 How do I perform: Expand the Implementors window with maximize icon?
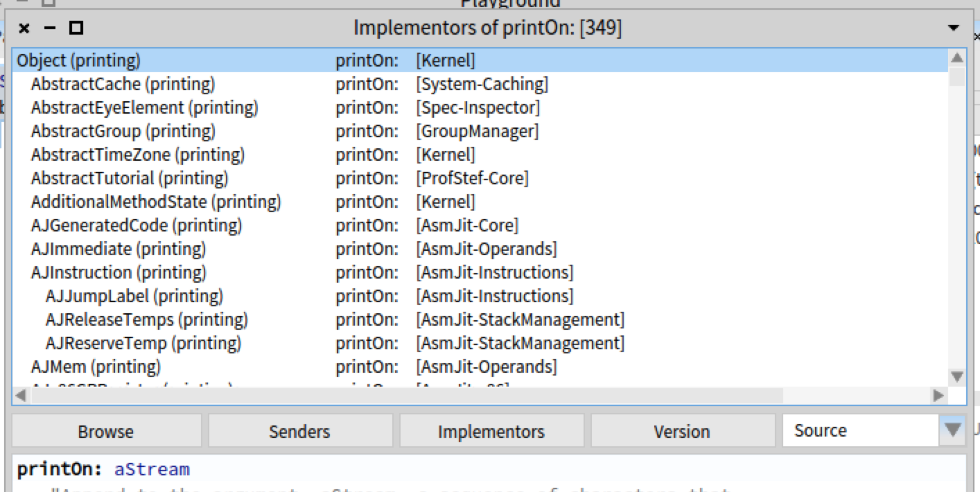click(x=76, y=28)
